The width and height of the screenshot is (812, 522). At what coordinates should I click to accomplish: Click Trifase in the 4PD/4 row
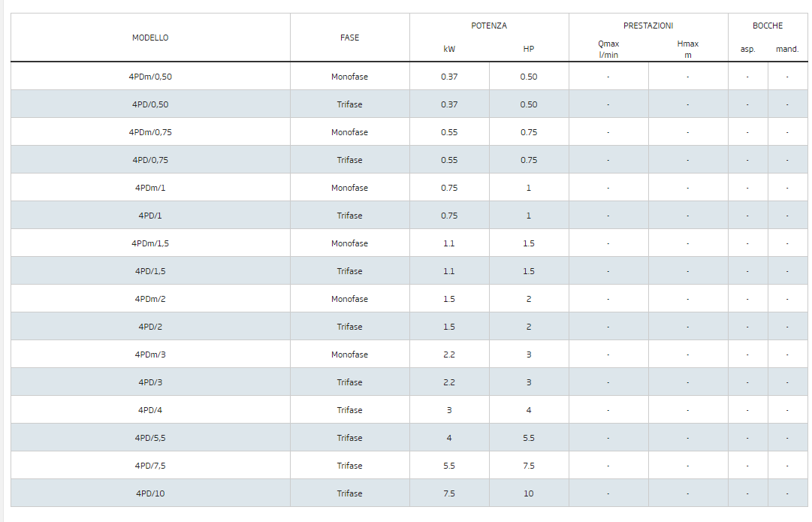[x=349, y=410]
